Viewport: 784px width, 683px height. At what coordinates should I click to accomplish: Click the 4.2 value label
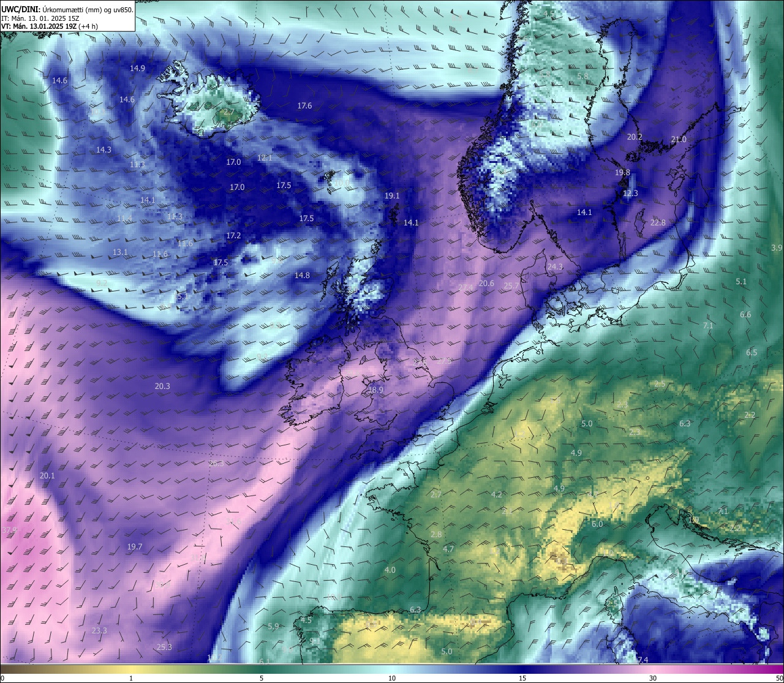497,495
